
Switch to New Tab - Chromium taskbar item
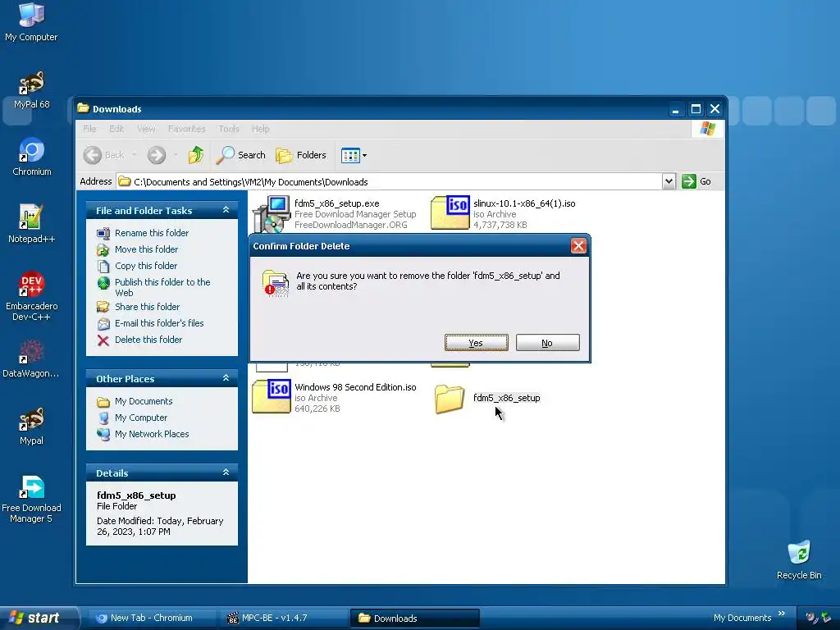coord(151,618)
